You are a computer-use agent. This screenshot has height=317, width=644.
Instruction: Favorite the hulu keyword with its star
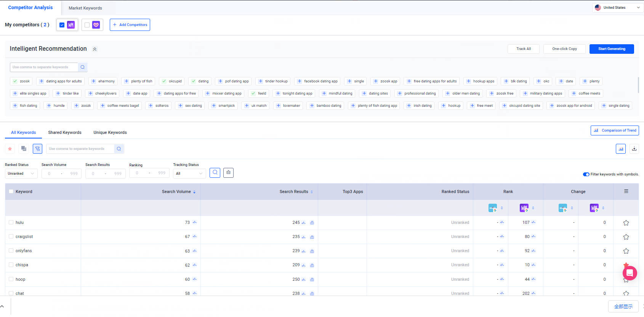pyautogui.click(x=626, y=223)
